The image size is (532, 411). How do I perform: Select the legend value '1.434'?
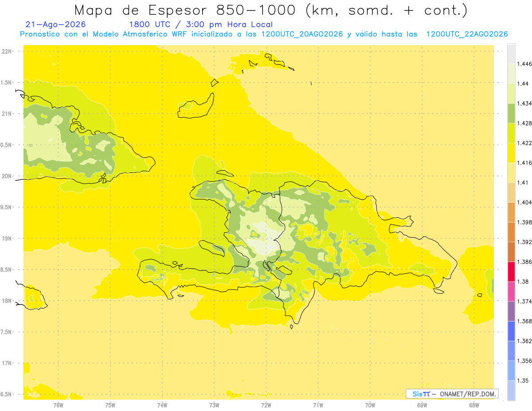pos(525,103)
